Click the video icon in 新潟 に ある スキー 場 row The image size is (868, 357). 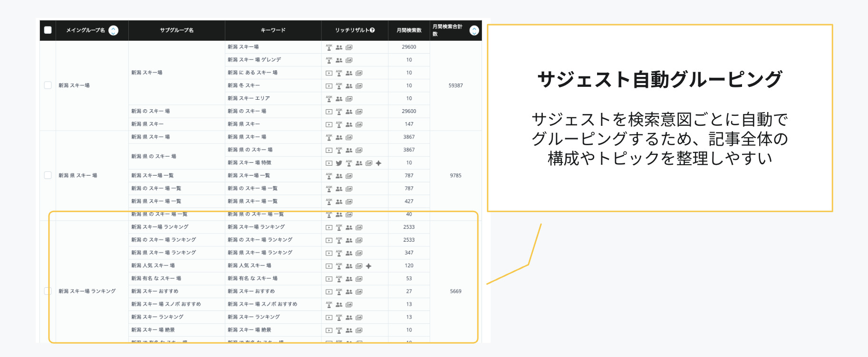(329, 73)
